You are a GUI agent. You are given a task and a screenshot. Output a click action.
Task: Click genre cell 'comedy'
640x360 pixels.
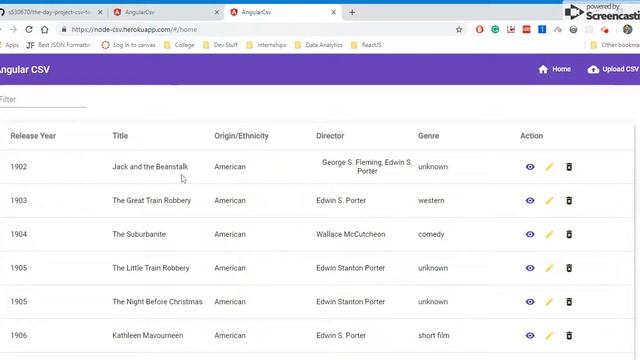pyautogui.click(x=431, y=234)
